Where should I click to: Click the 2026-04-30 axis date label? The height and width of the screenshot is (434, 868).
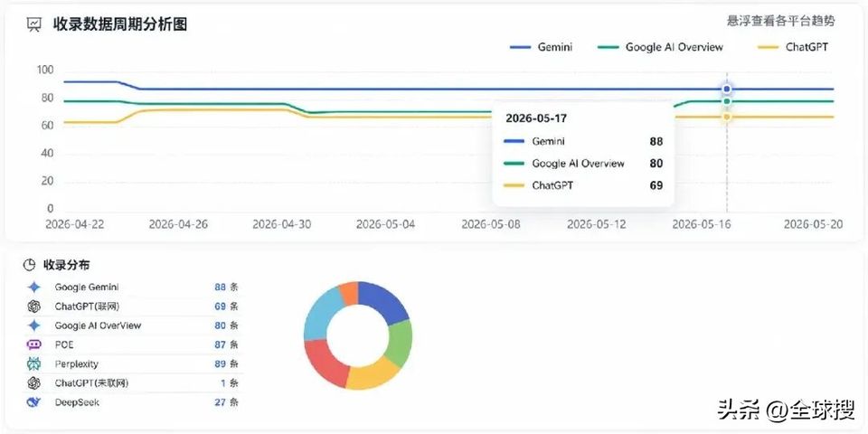tap(282, 224)
